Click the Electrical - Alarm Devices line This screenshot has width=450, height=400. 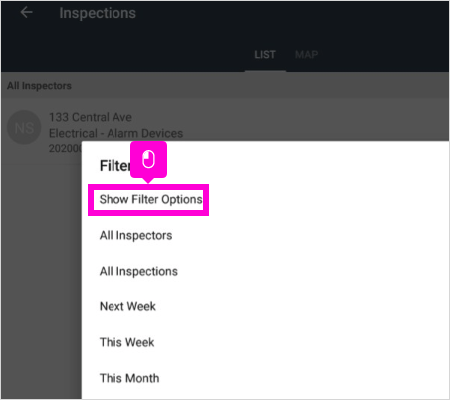(116, 133)
